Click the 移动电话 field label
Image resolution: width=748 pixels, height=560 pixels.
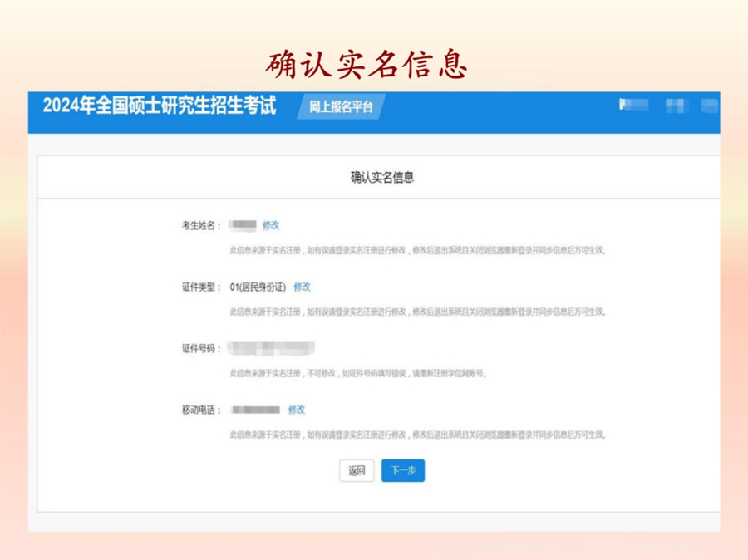point(201,410)
